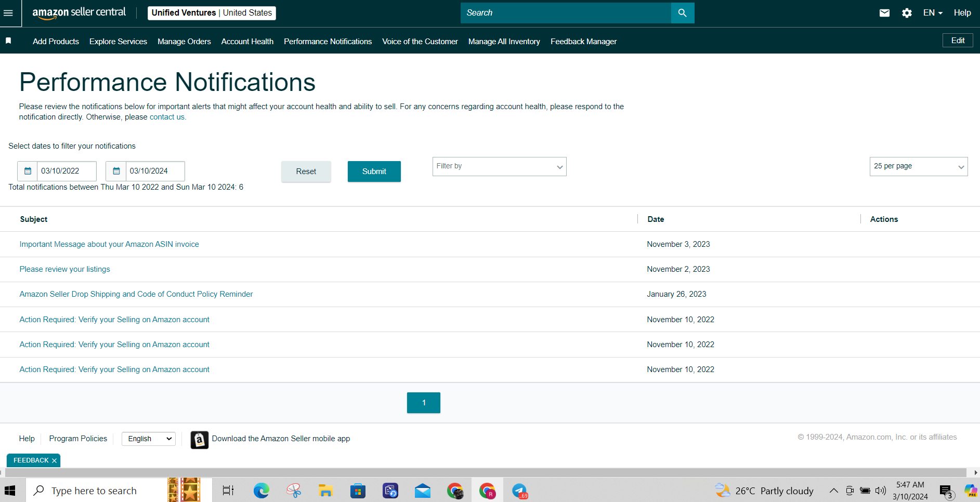Image resolution: width=980 pixels, height=502 pixels.
Task: Open the footer Help link
Action: [x=27, y=439]
